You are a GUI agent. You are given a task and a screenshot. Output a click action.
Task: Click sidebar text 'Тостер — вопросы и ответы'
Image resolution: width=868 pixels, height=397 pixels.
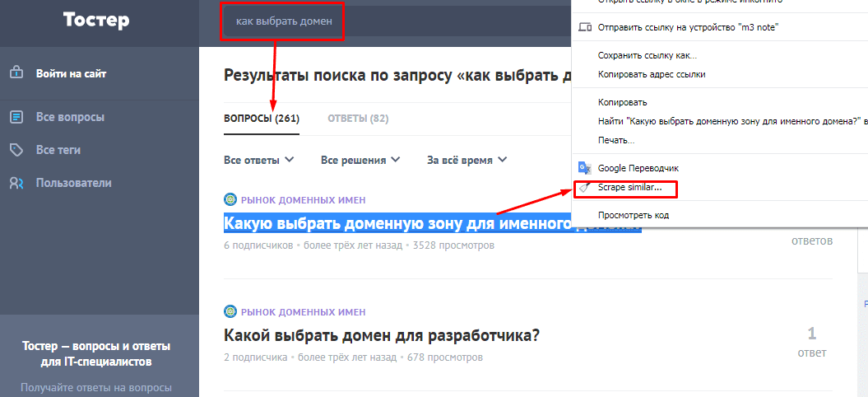(x=96, y=347)
